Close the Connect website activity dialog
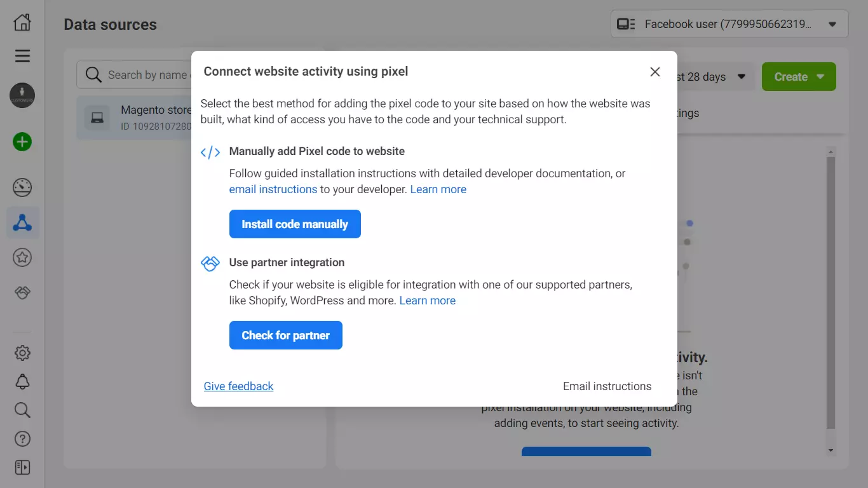 [x=655, y=72]
